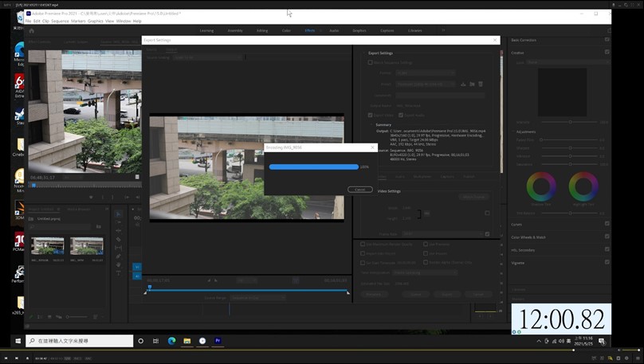Click the Shadow Tint color wheel
The width and height of the screenshot is (644, 364).
point(541,187)
